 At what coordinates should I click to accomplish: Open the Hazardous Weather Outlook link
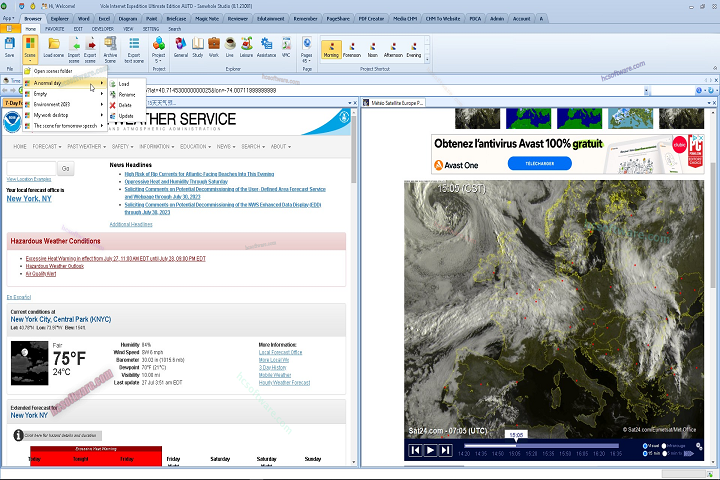point(55,266)
